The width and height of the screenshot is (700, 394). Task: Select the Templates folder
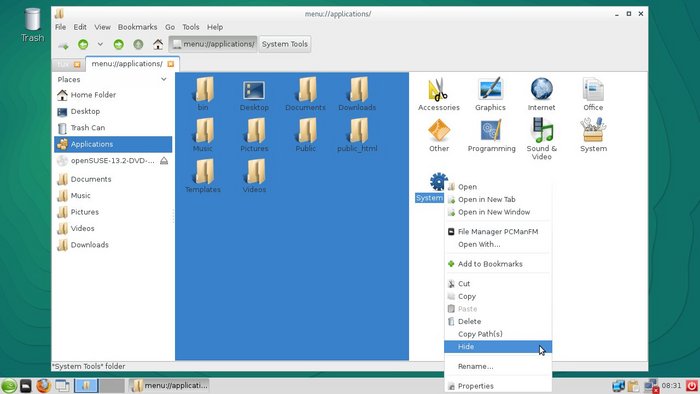pos(203,176)
